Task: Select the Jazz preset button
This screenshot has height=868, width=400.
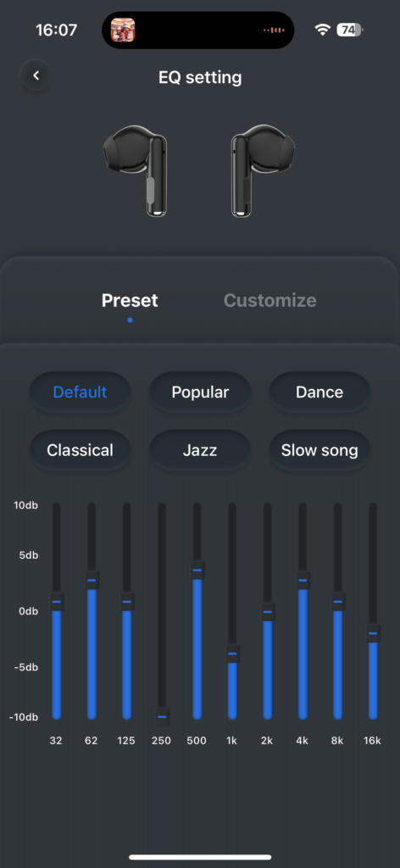Action: pyautogui.click(x=200, y=450)
